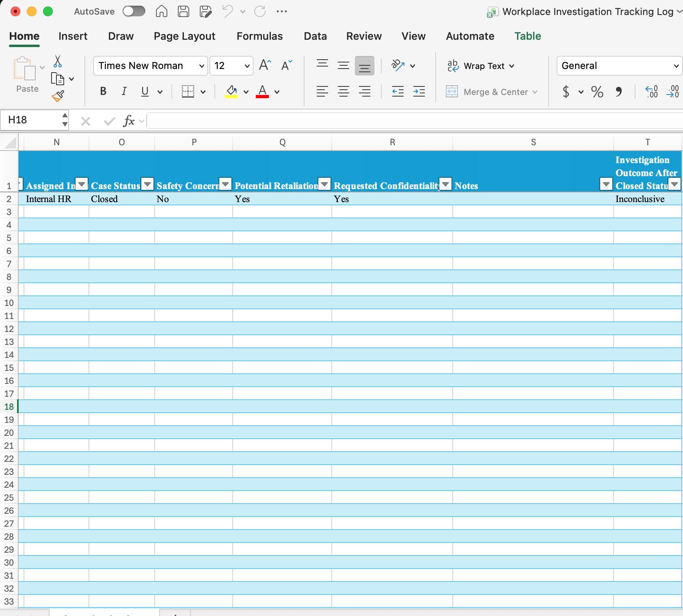683x616 pixels.
Task: Click the Redo arrow icon
Action: tap(260, 11)
